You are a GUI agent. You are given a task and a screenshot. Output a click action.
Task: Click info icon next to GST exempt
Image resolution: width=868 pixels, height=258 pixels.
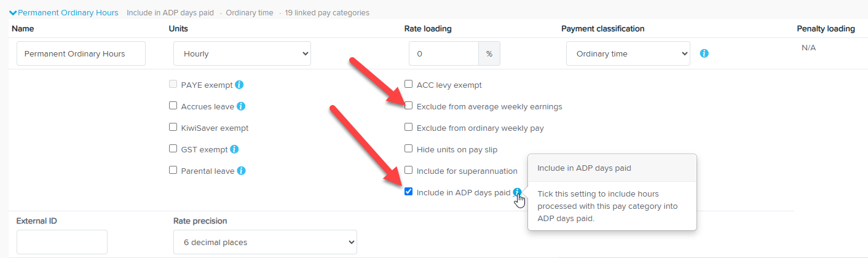click(x=235, y=149)
